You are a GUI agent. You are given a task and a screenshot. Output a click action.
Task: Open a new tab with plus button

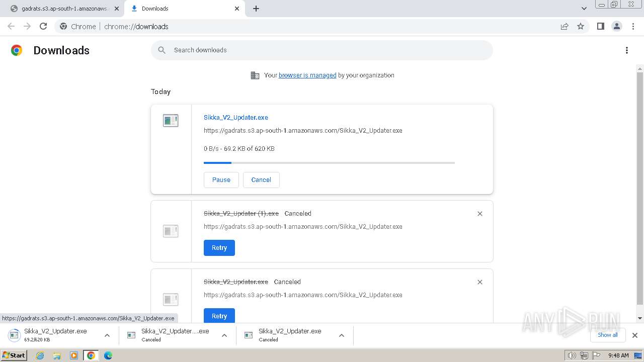click(256, 9)
